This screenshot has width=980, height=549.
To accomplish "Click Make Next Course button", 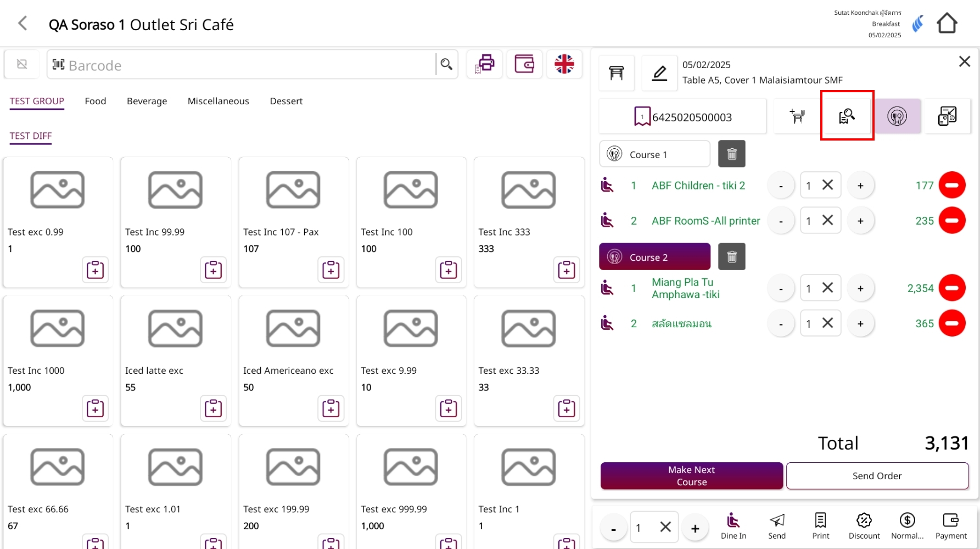I will pos(691,475).
